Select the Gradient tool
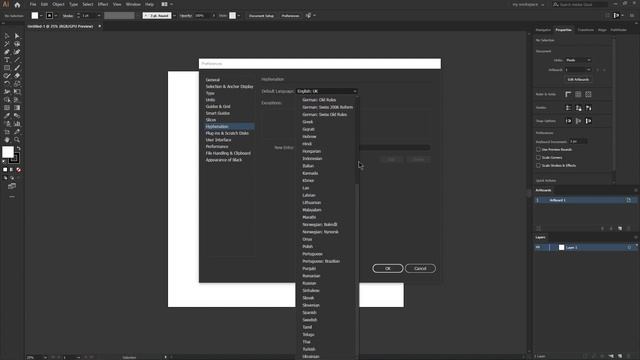640x360 pixels. 17,108
